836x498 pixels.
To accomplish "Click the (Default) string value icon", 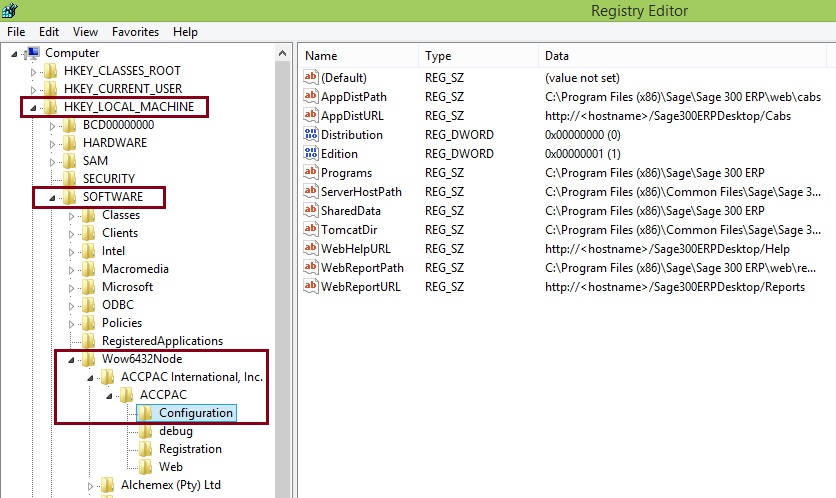I will click(x=311, y=77).
